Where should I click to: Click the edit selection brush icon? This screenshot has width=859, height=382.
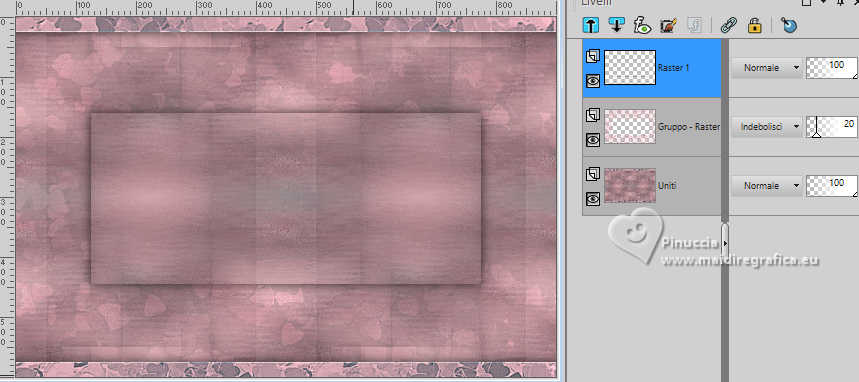coord(668,25)
